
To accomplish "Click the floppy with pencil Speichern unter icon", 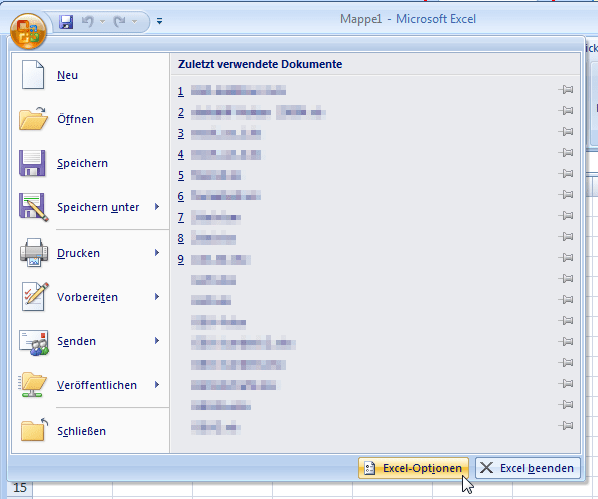I will tap(34, 207).
